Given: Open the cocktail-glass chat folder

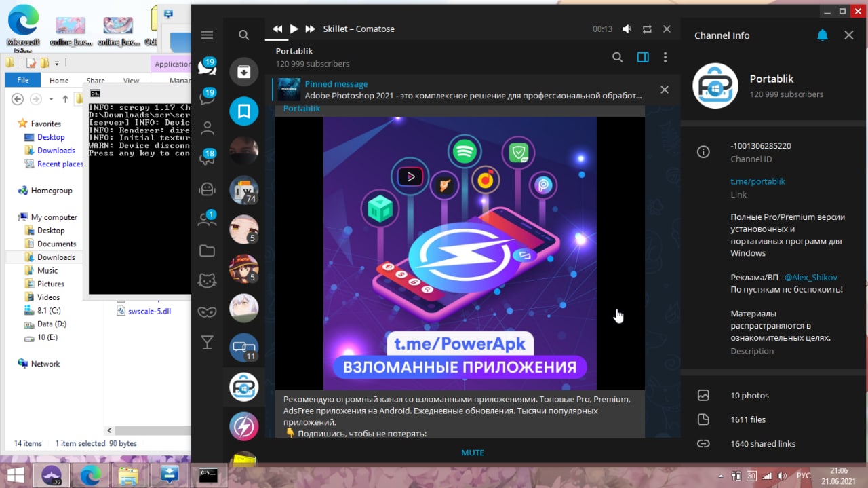Looking at the screenshot, I should pos(208,343).
